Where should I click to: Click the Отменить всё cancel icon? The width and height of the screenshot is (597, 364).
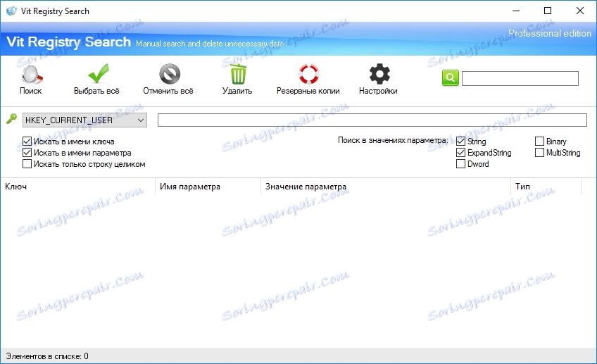[170, 73]
